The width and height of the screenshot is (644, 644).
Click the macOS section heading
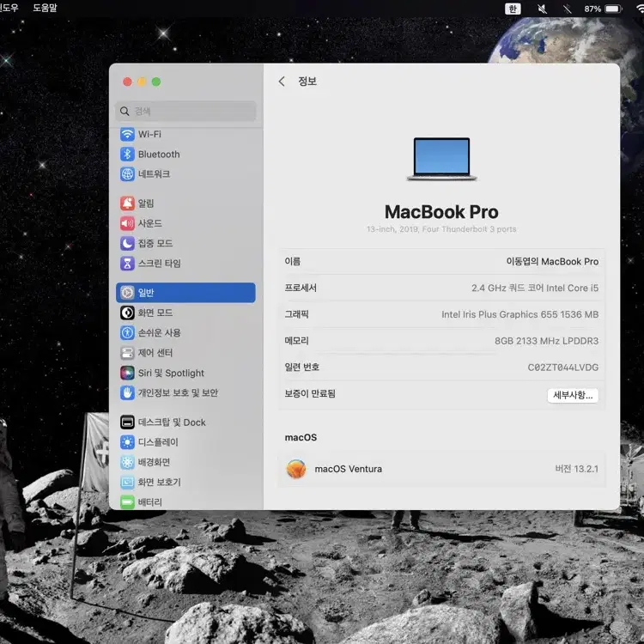coord(301,437)
